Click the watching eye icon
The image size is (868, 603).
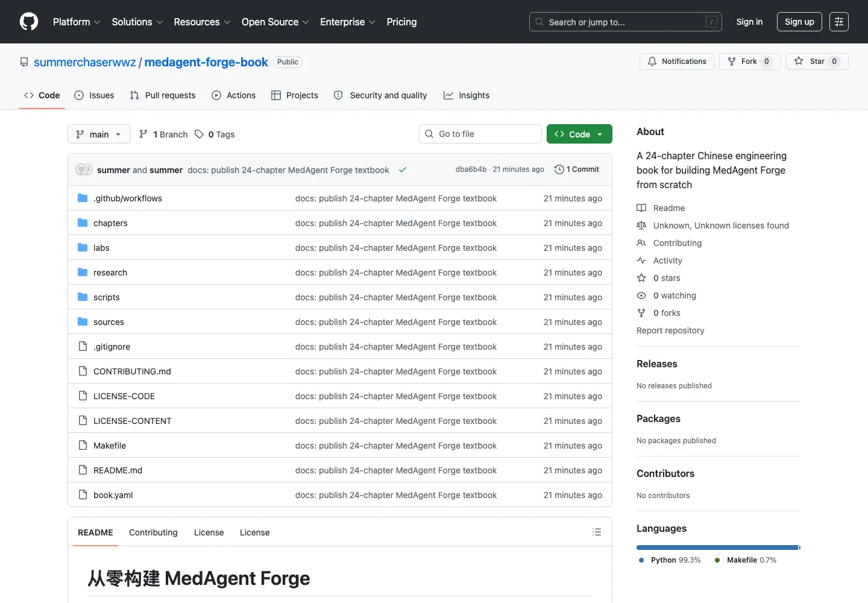coord(641,295)
